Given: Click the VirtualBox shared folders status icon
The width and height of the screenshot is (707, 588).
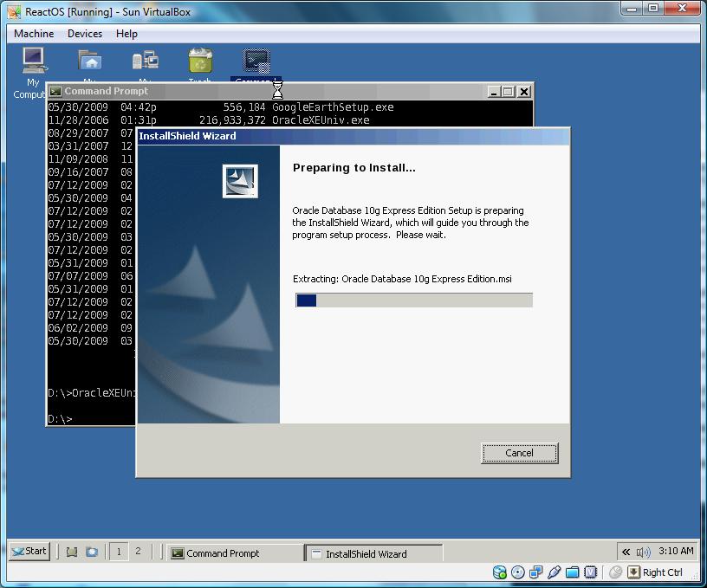Looking at the screenshot, I should [x=572, y=572].
